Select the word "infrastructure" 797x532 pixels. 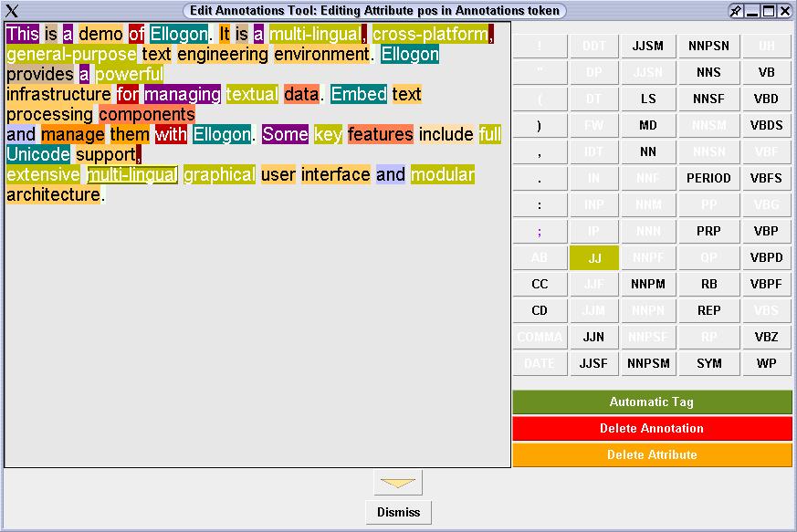[x=58, y=94]
